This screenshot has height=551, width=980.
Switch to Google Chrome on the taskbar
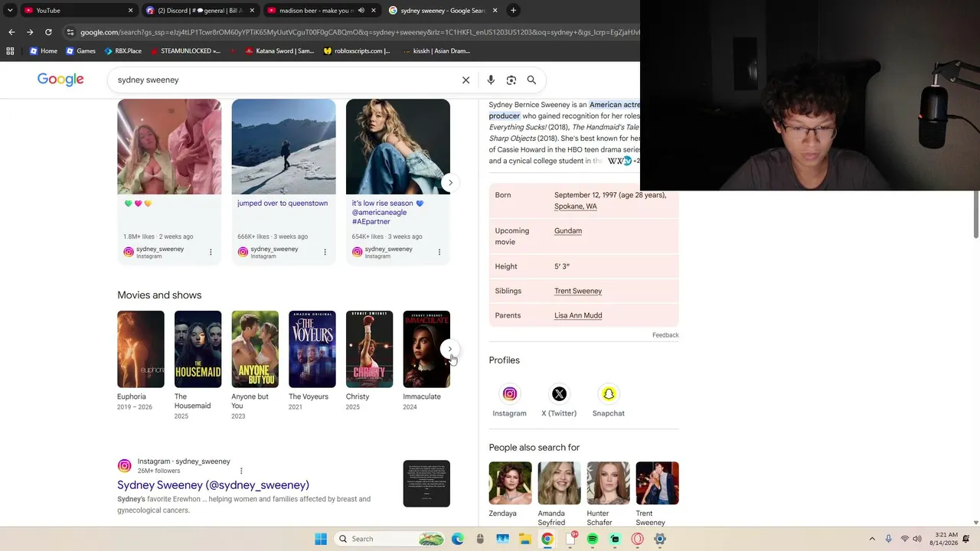click(x=547, y=539)
